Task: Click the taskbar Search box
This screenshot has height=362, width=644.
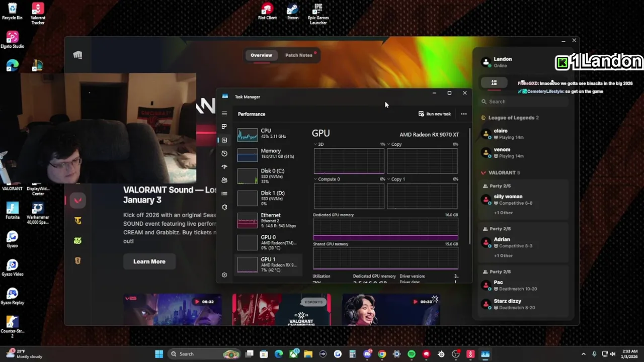Action: pos(204,354)
